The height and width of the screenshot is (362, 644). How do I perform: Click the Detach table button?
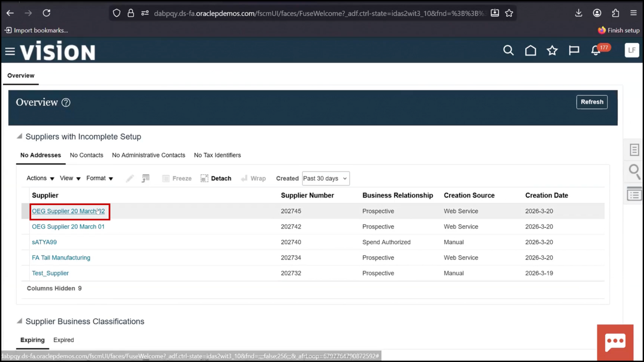(x=216, y=178)
